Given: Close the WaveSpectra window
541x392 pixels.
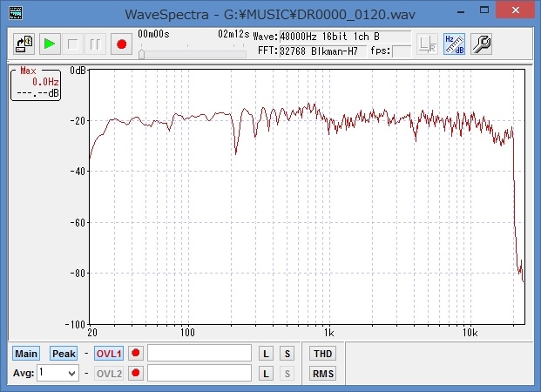Looking at the screenshot, I should (516, 10).
